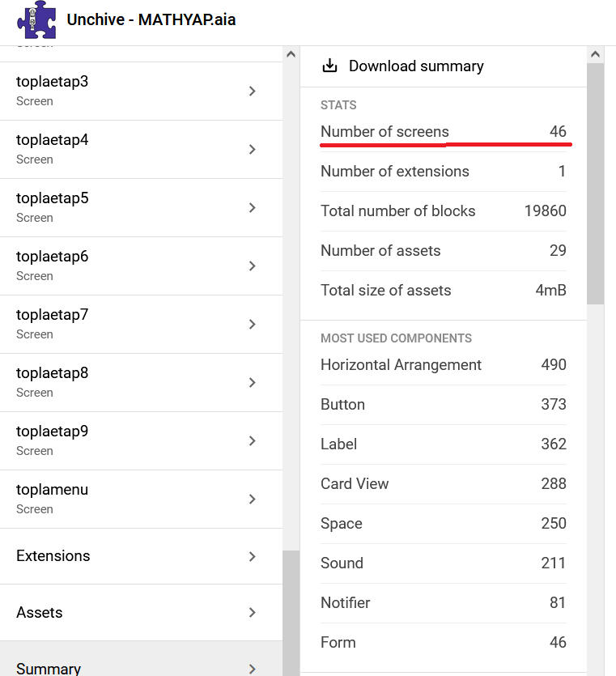Click the Assets chevron arrow

253,613
